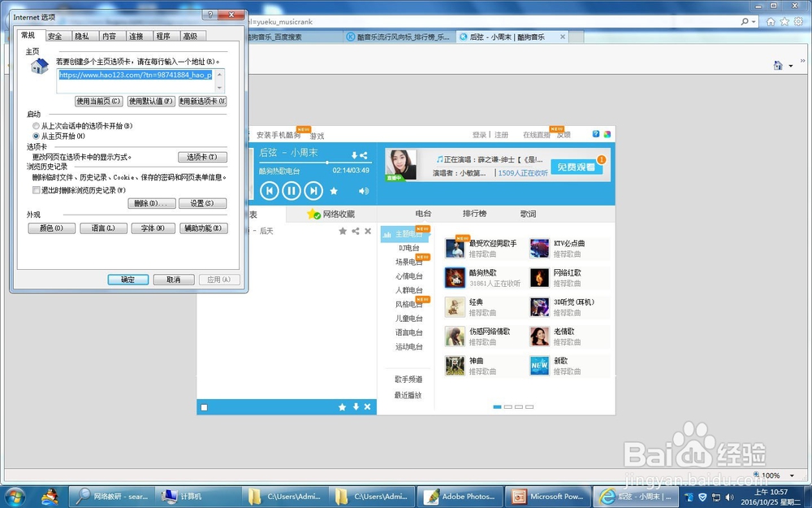
Task: Click volume speaker in system tray
Action: 730,497
